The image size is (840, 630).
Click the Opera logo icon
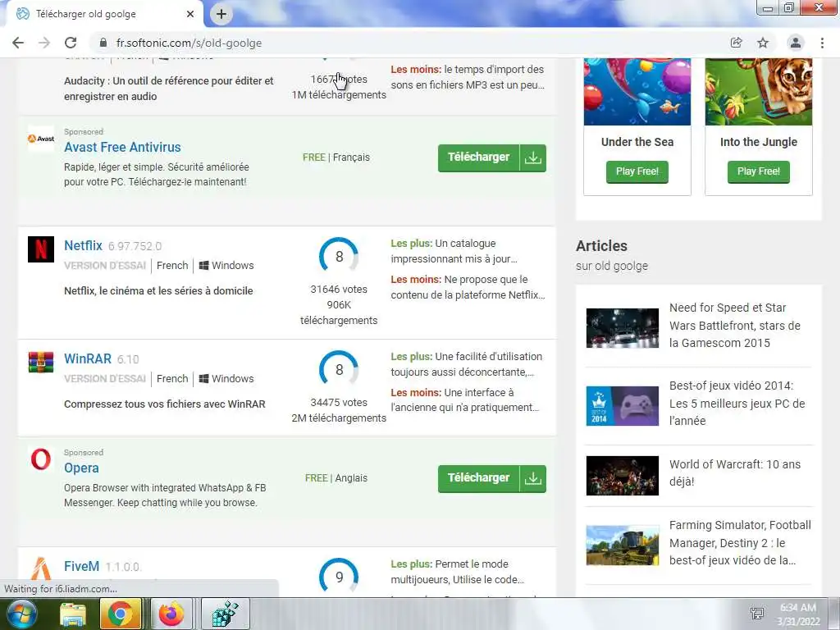[41, 459]
